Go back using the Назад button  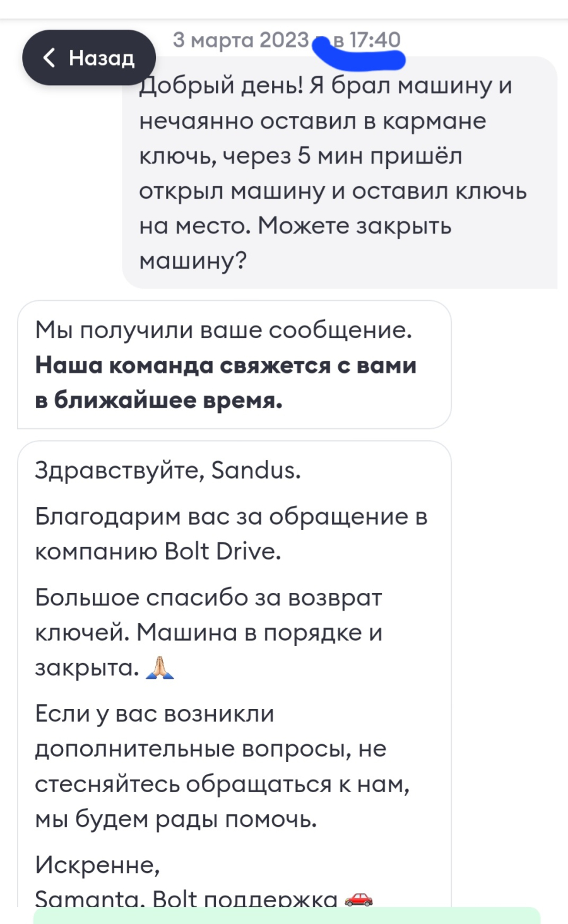click(89, 57)
